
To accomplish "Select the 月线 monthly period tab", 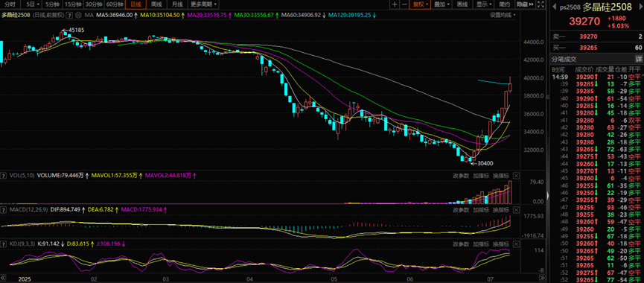I will (x=177, y=4).
